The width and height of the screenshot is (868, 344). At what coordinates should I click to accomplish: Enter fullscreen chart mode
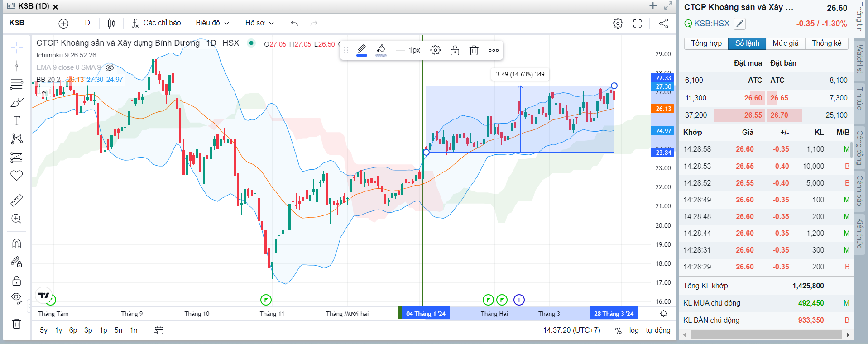coord(638,23)
